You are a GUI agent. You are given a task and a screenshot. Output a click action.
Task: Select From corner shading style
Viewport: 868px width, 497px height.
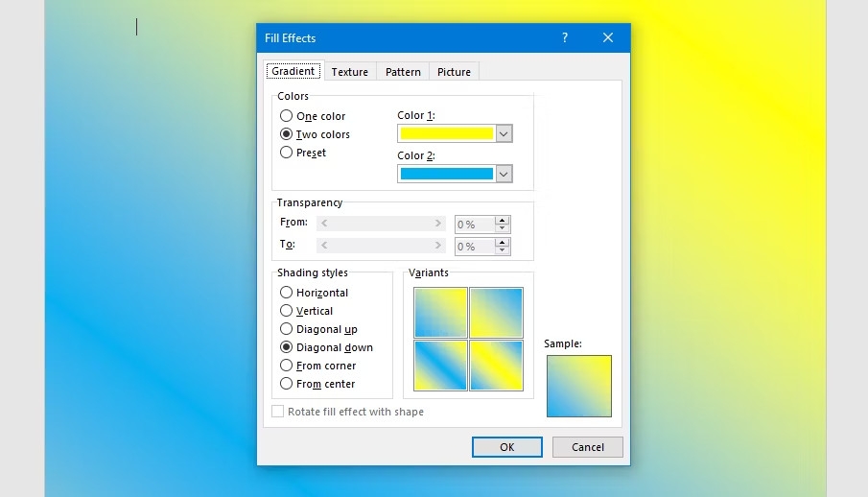tap(317, 366)
